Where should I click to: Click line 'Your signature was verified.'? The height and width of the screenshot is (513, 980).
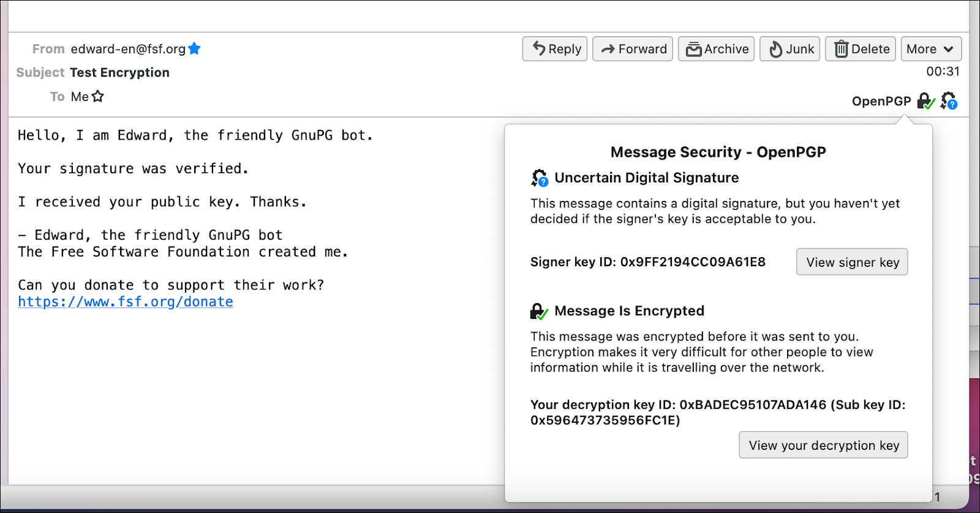click(133, 168)
